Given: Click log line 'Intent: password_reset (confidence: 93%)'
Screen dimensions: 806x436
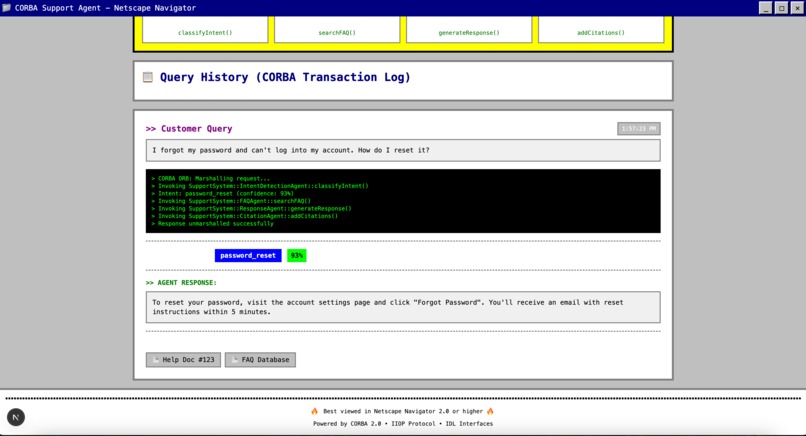Looking at the screenshot, I should [222, 193].
